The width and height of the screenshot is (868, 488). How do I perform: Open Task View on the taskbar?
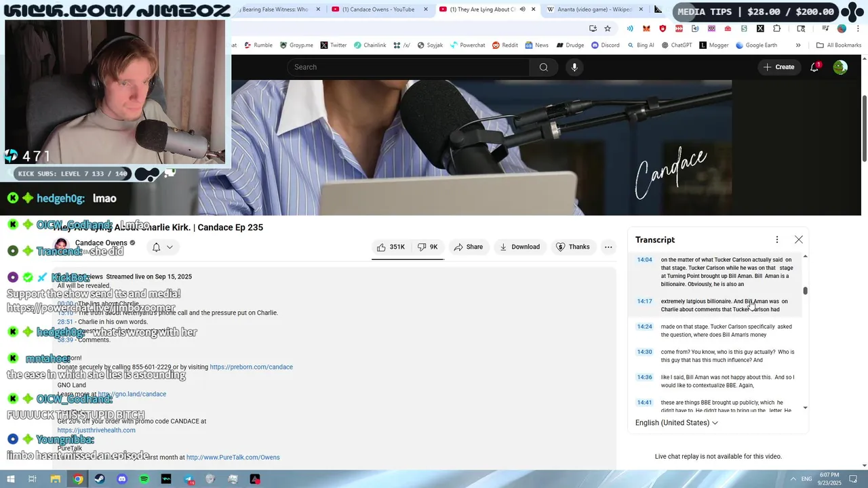(32, 479)
